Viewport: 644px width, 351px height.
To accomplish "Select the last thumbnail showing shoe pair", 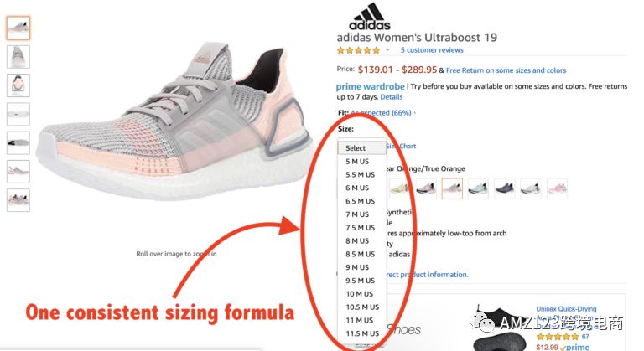I will 18,200.
